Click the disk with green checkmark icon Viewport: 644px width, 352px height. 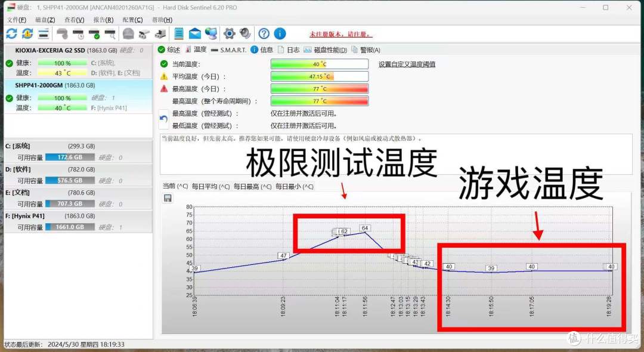point(94,34)
